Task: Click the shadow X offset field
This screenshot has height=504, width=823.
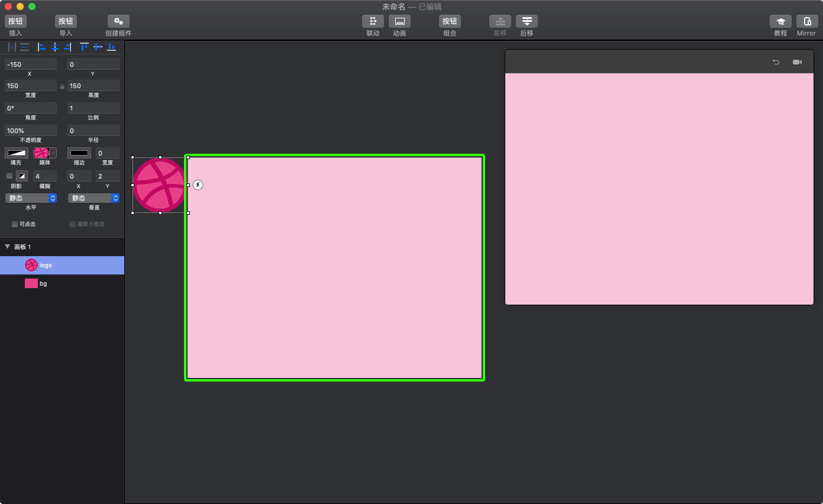Action: point(79,176)
